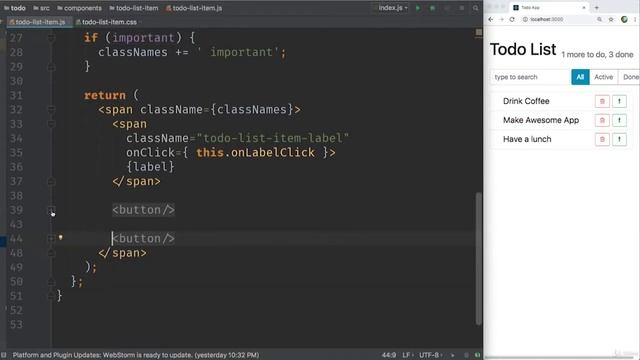Click the return keyword on line 31

[x=104, y=95]
